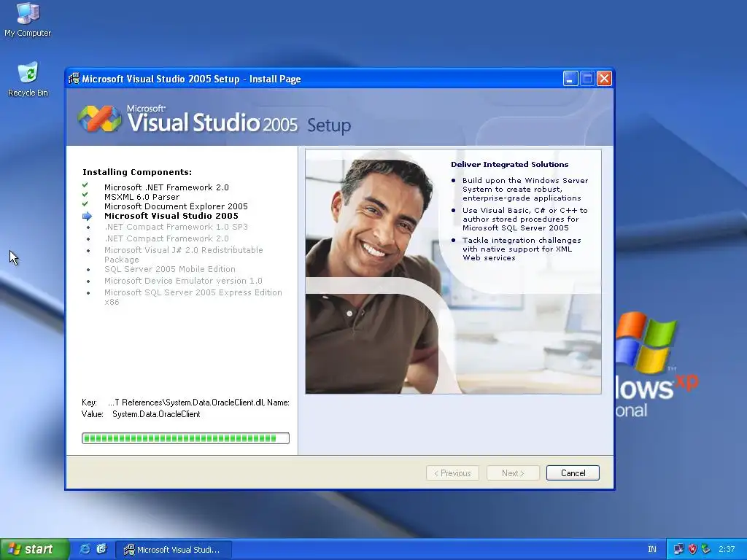Image resolution: width=747 pixels, height=560 pixels.
Task: Click bold 'Microsoft Visual Studio 2005' entry
Action: 171,216
